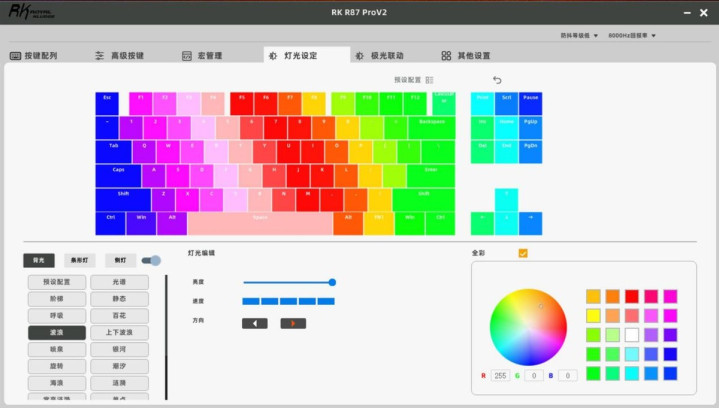Screen dimensions: 719x408
Task: Choose the 百花 lighting mode
Action: 119,316
